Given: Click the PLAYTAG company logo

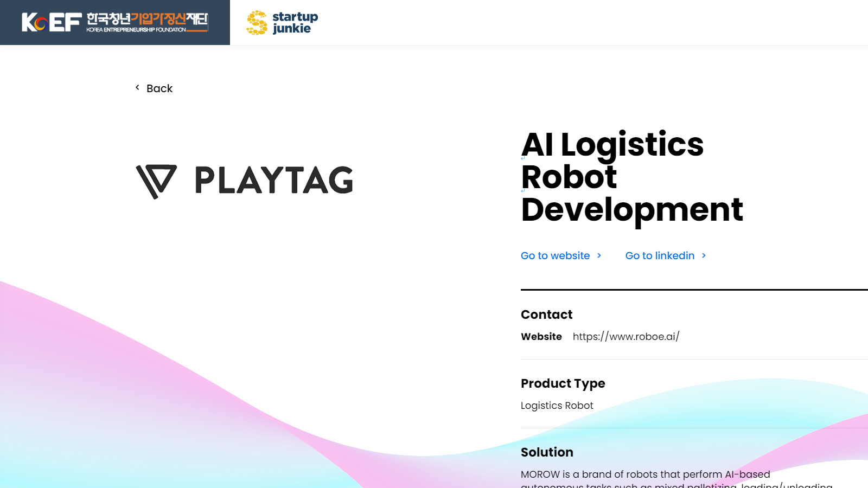Looking at the screenshot, I should (x=244, y=181).
